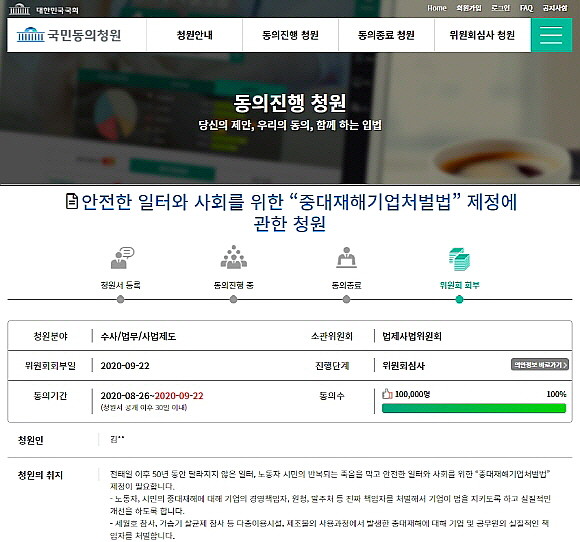The height and width of the screenshot is (542, 580).
Task: Click the 법제사법위원회 committee value
Action: click(x=412, y=336)
